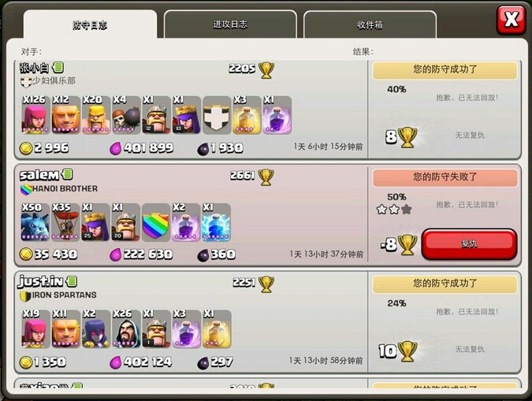The image size is (532, 401).
Task: Select the 防守日志 defense log tab
Action: [x=91, y=24]
